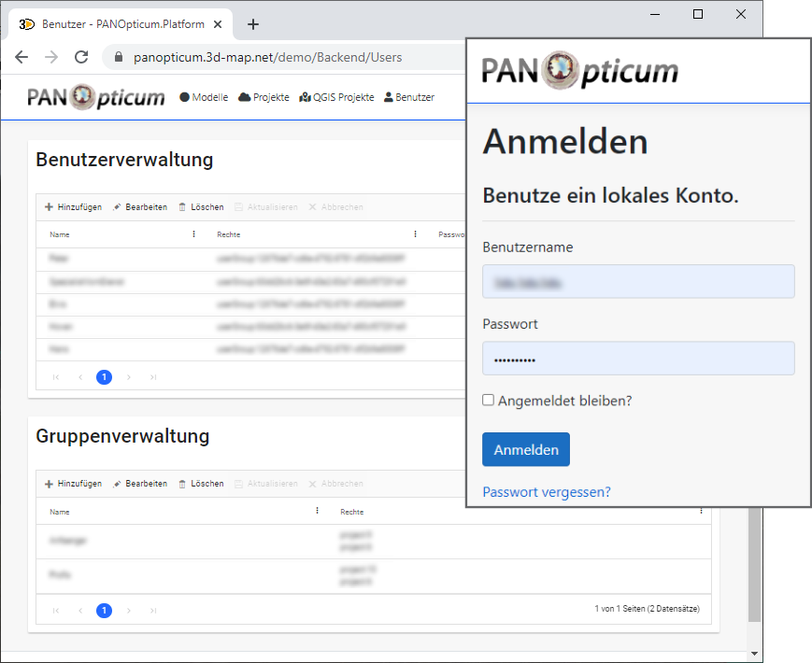Open Rechte column menu in Gruppenverwaltung grid

pos(701,511)
